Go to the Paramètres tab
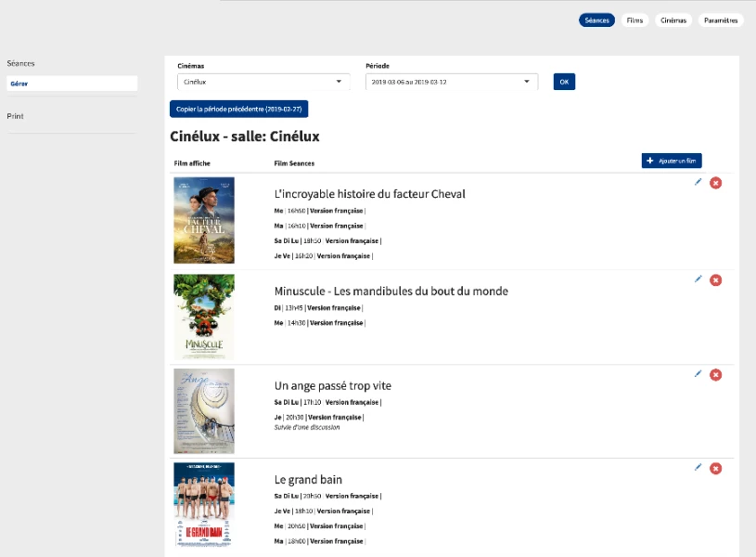The width and height of the screenshot is (756, 557). point(721,20)
